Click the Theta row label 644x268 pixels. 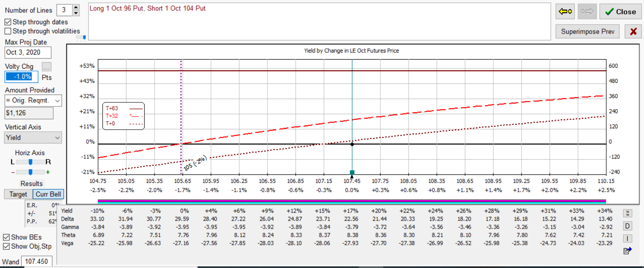[x=68, y=235]
